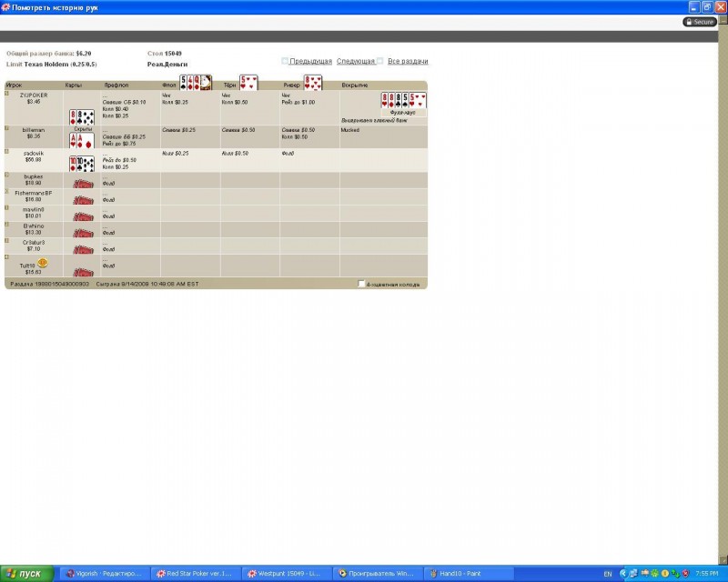The image size is (728, 582).
Task: Toggle the small box beside bupkes's row
Action: point(7,175)
